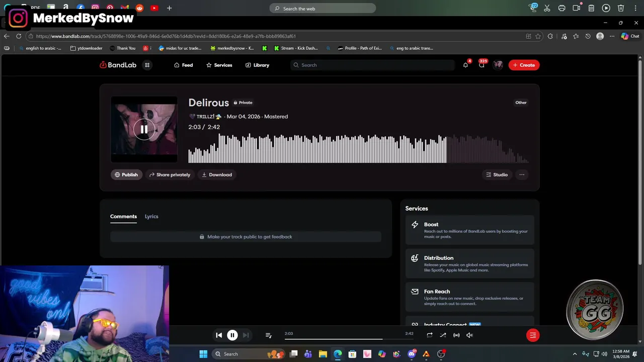Click top toolbar trash icon
Image resolution: width=644 pixels, height=362 pixels.
621,8
